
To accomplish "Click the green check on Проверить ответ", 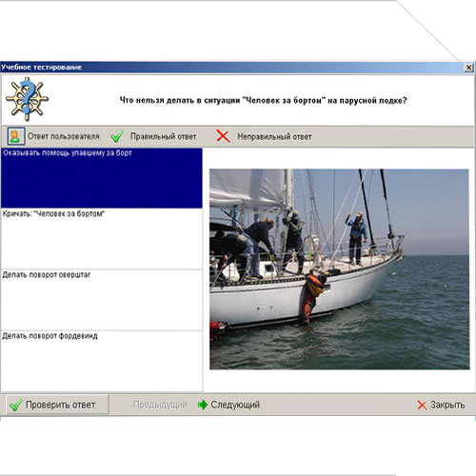I will [x=16, y=405].
